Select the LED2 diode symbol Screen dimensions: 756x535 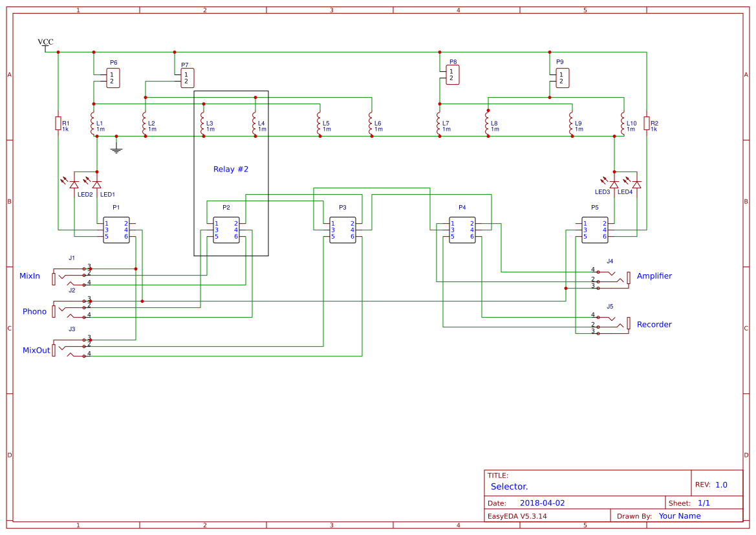(x=74, y=184)
